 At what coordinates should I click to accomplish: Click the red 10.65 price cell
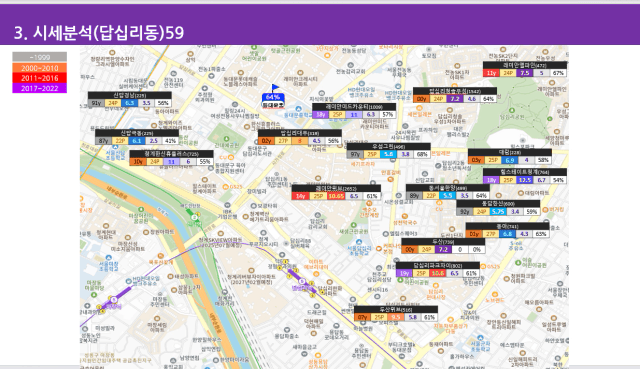click(336, 196)
